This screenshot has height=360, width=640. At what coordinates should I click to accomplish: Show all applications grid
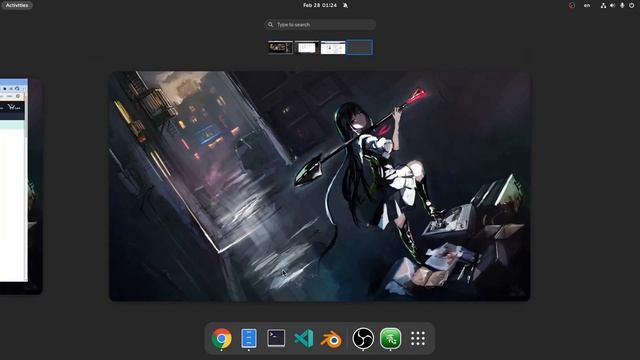[418, 338]
